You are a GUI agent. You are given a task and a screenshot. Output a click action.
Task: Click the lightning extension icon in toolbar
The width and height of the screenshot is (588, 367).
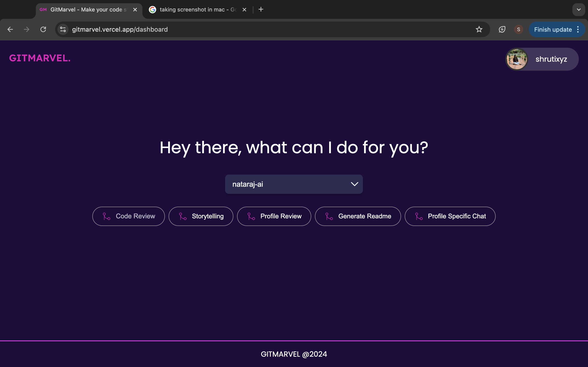coord(502,29)
